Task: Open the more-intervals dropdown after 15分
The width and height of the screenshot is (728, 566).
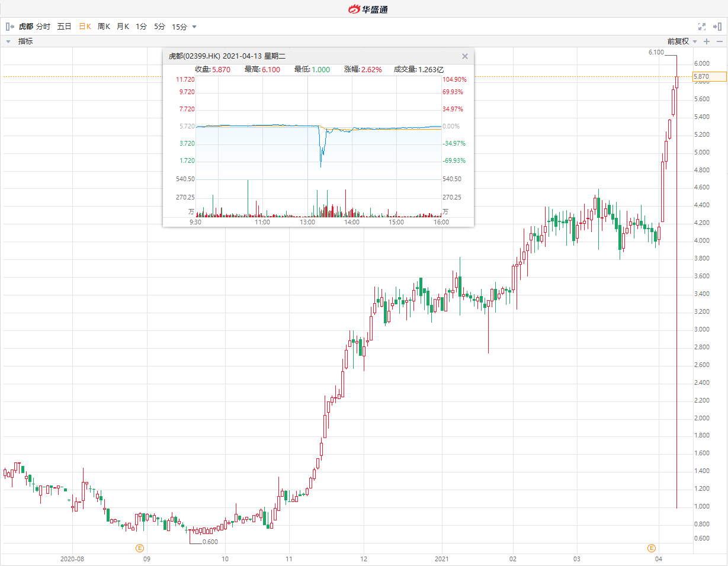Action: (x=194, y=27)
